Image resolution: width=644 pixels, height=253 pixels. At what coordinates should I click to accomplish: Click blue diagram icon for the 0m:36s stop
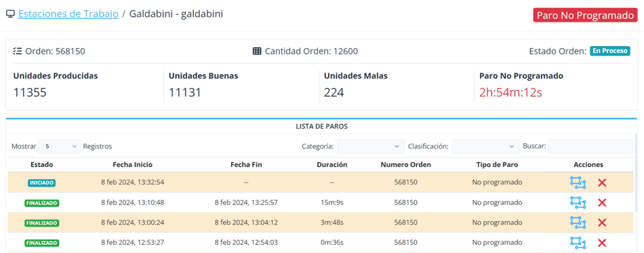(x=578, y=242)
